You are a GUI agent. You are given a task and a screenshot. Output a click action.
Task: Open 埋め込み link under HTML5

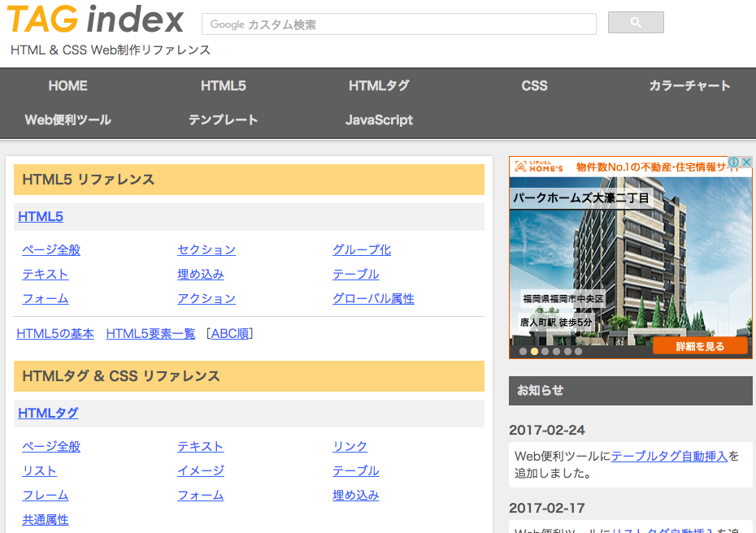(201, 274)
